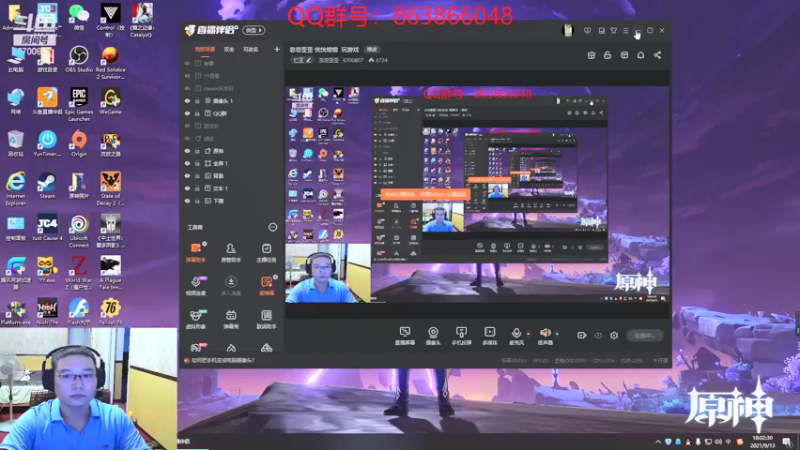
Task: Click the share icon at top right
Action: tap(657, 55)
